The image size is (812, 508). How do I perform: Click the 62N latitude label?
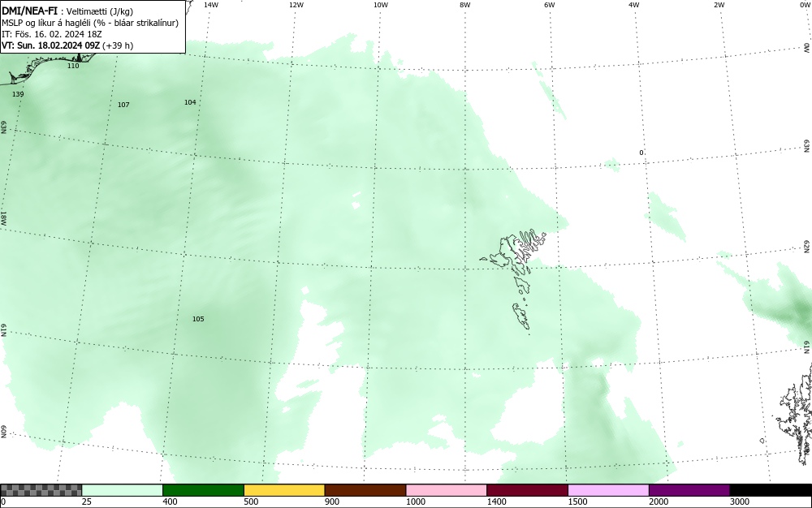point(807,247)
